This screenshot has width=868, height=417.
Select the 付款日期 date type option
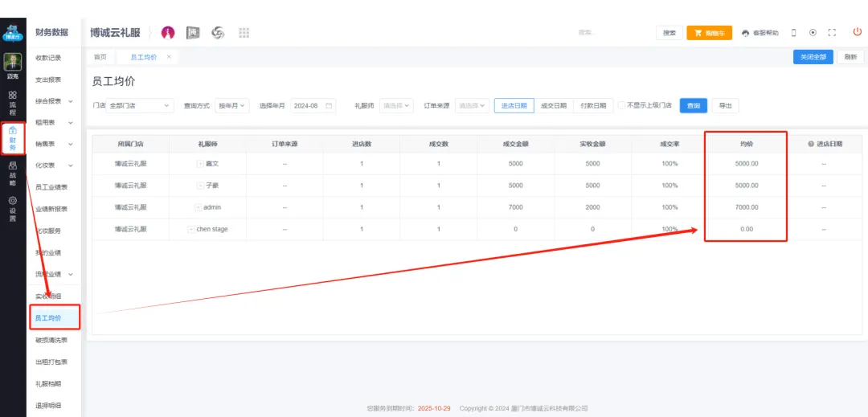pos(592,105)
